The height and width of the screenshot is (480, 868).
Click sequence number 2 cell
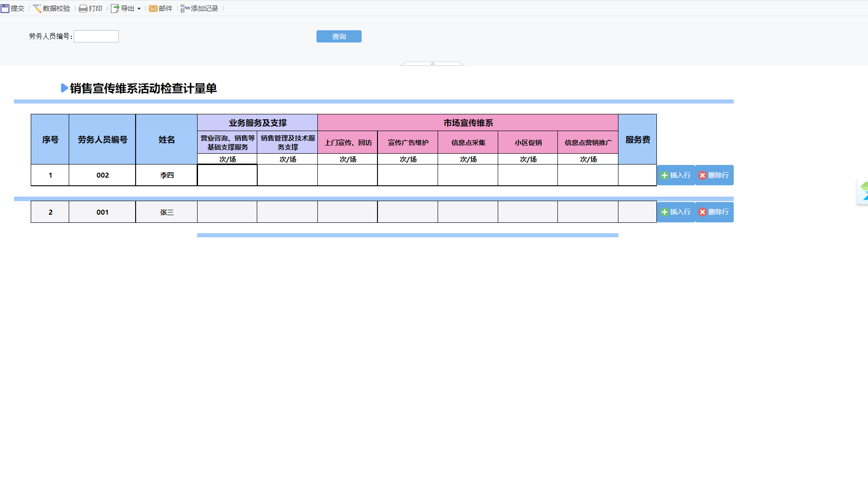click(50, 212)
